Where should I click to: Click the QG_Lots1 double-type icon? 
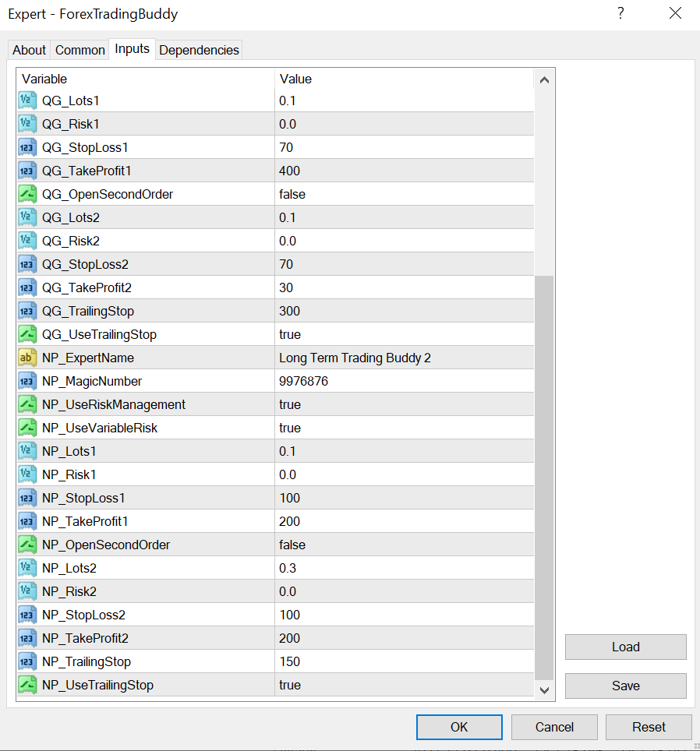[28, 100]
